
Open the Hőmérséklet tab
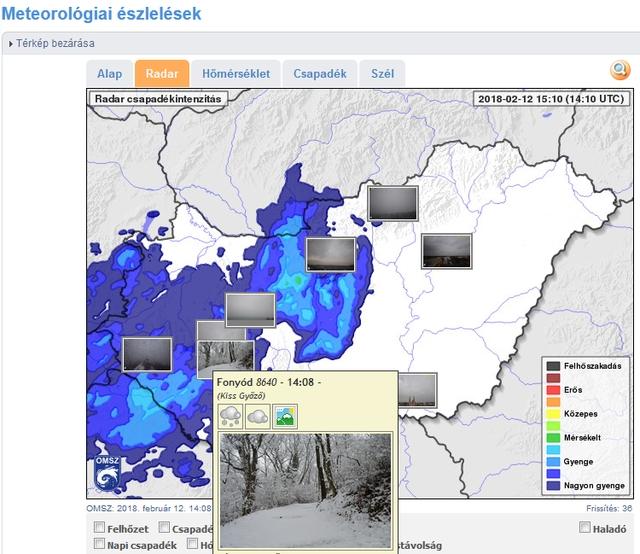236,74
